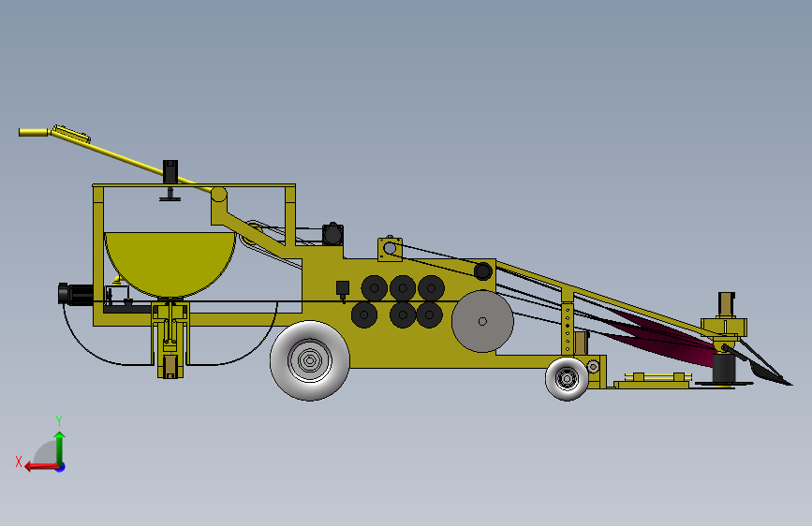Click the X label on the axis triad

click(19, 461)
